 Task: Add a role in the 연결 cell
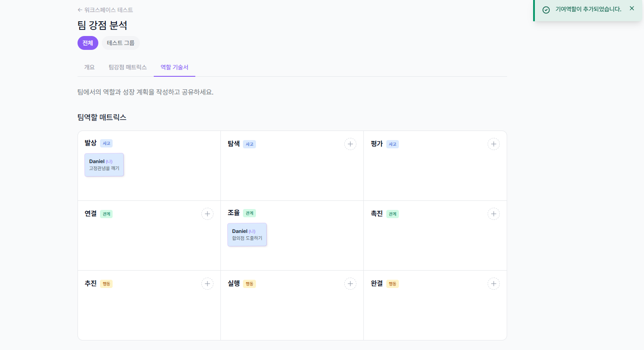207,213
